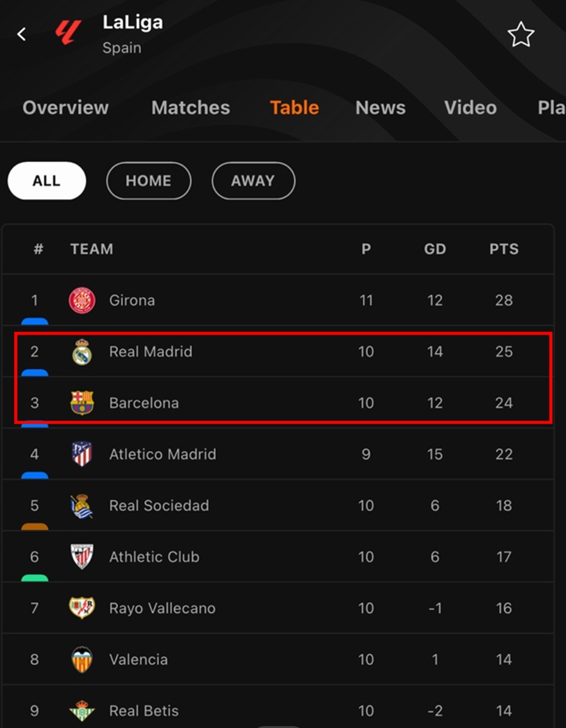The height and width of the screenshot is (728, 566).
Task: Tap the Athletic Club crest
Action: pyautogui.click(x=82, y=557)
